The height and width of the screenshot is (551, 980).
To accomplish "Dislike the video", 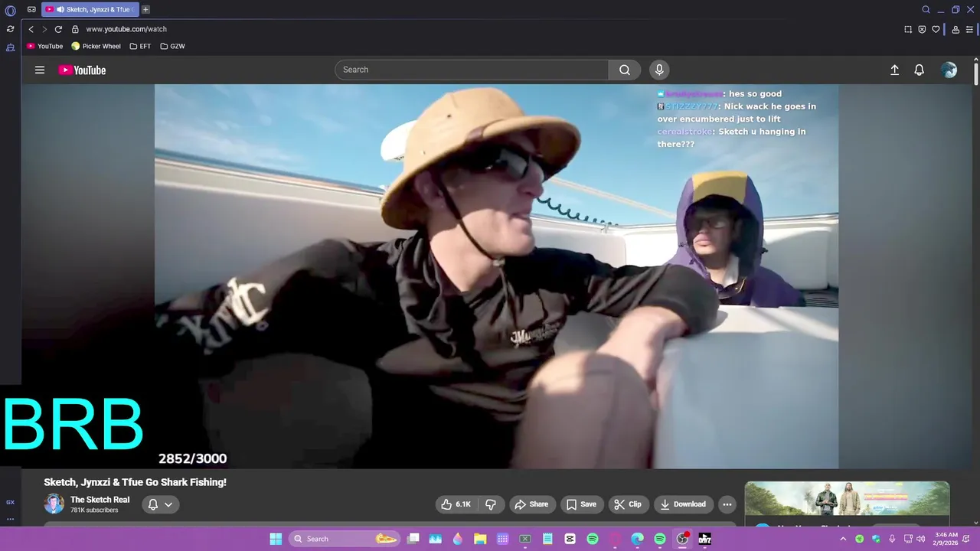I will (x=491, y=504).
